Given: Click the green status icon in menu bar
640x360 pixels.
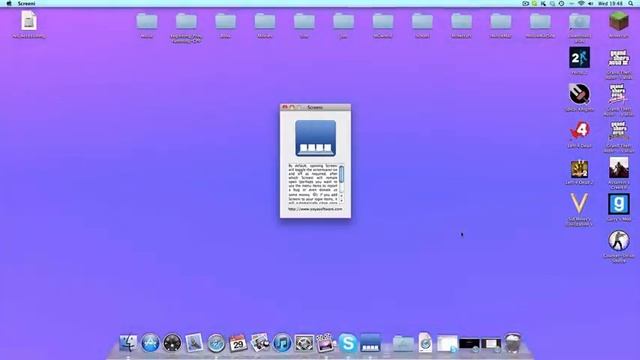Looking at the screenshot, I should (x=534, y=3).
